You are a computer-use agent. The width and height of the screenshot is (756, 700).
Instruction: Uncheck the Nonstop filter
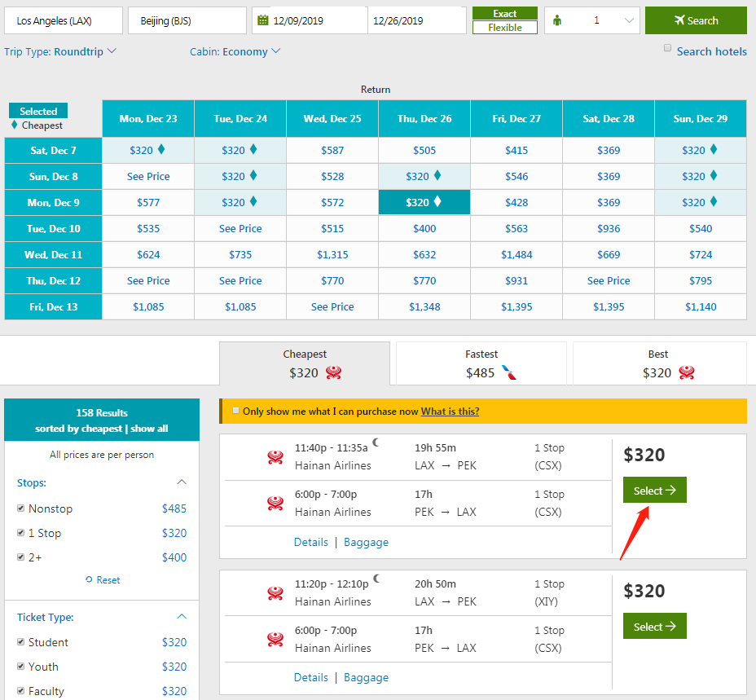coord(20,508)
